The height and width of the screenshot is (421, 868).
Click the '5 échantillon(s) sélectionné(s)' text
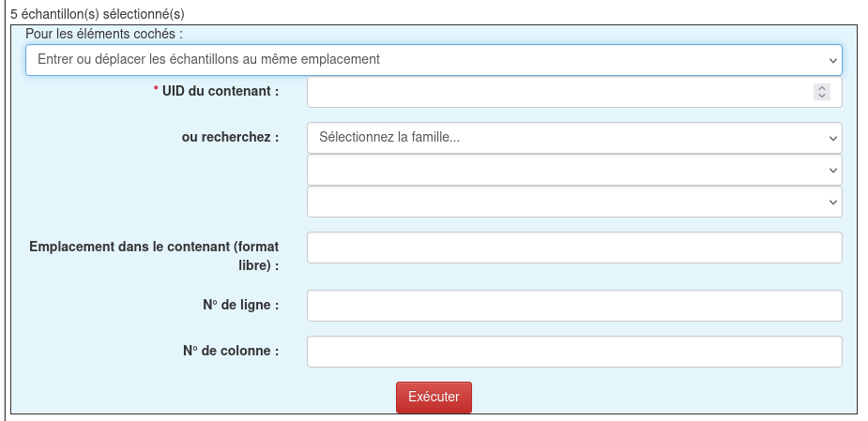pos(98,15)
